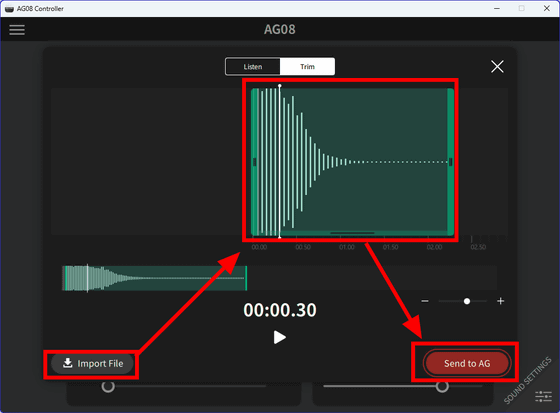This screenshot has height=413, width=560.
Task: Click the overview waveform thumbnail
Action: [155, 278]
